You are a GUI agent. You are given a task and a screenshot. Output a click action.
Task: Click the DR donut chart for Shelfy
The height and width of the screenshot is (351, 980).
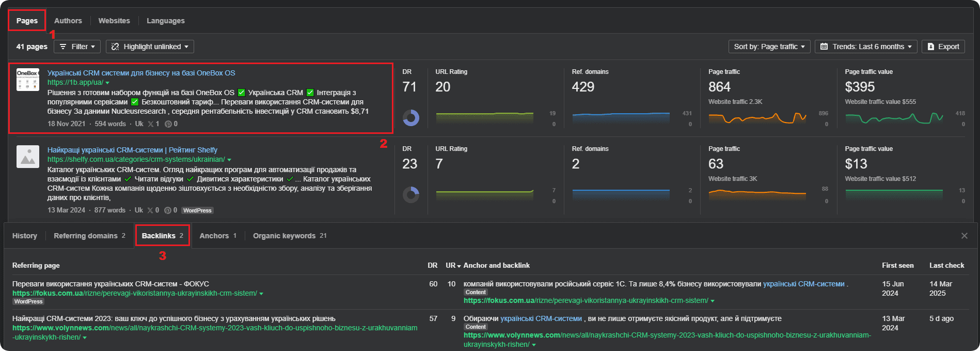pyautogui.click(x=411, y=194)
